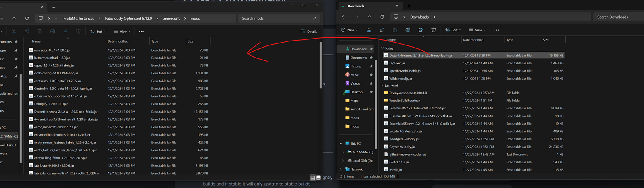Add new tab in Downloads window
This screenshot has width=644, height=188.
pos(409,6)
